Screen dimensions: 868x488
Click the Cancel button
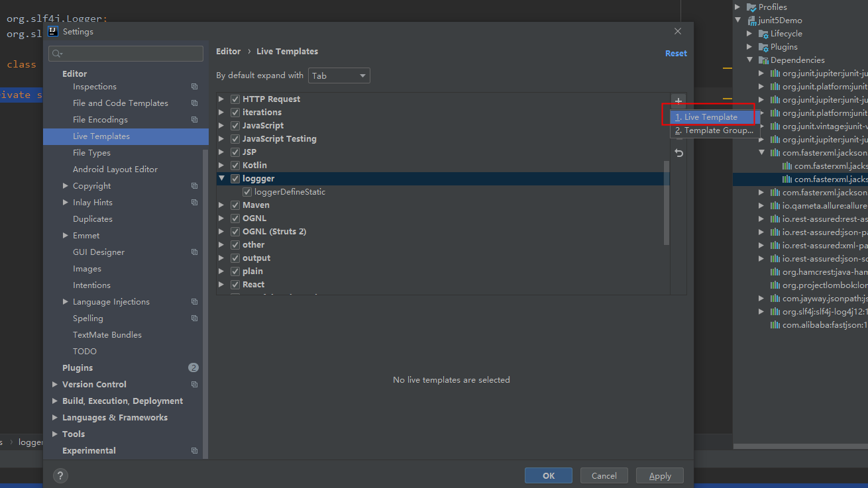point(604,475)
